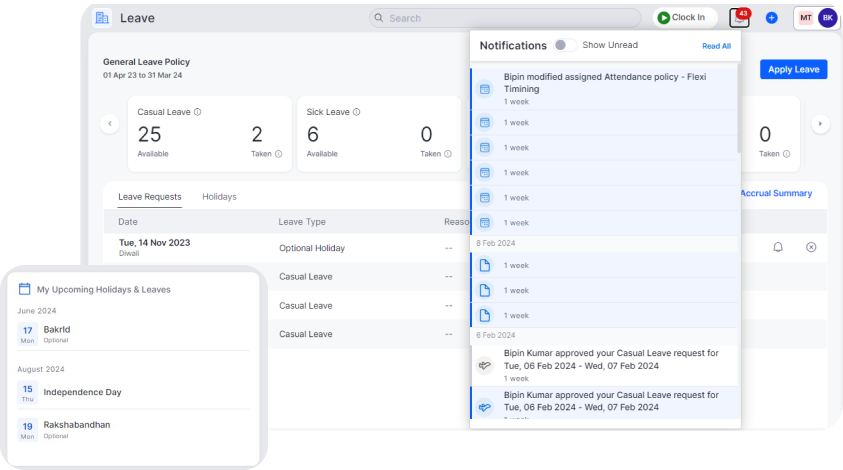The height and width of the screenshot is (470, 843).
Task: Click Read All in Notifications
Action: [x=716, y=46]
